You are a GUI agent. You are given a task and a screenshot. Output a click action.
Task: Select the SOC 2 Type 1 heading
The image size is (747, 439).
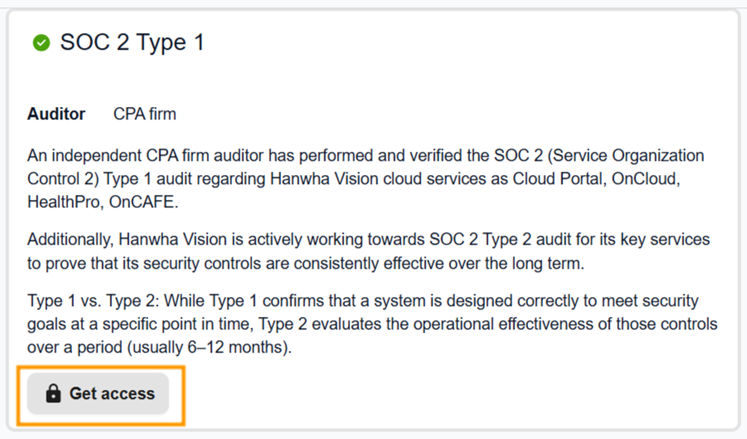pos(132,42)
